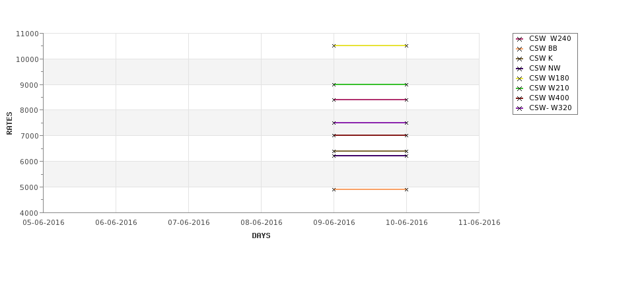
Task: Click the orange line point at 09-06-2016
Action: pyautogui.click(x=334, y=189)
